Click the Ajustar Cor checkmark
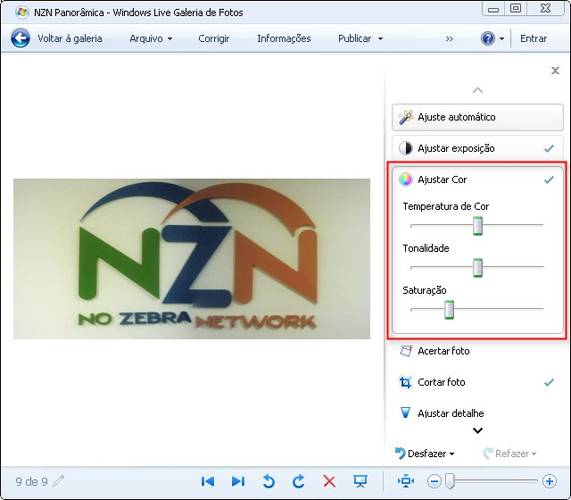The image size is (571, 500). (x=549, y=180)
